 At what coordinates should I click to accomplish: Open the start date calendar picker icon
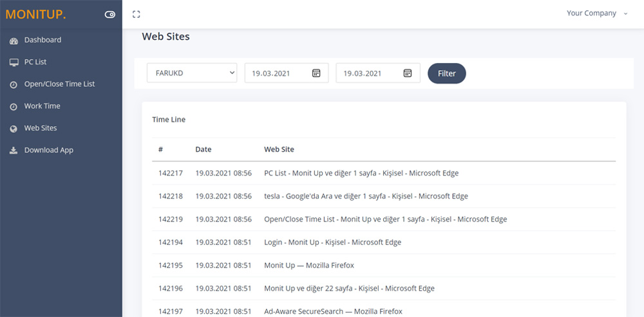coord(316,73)
